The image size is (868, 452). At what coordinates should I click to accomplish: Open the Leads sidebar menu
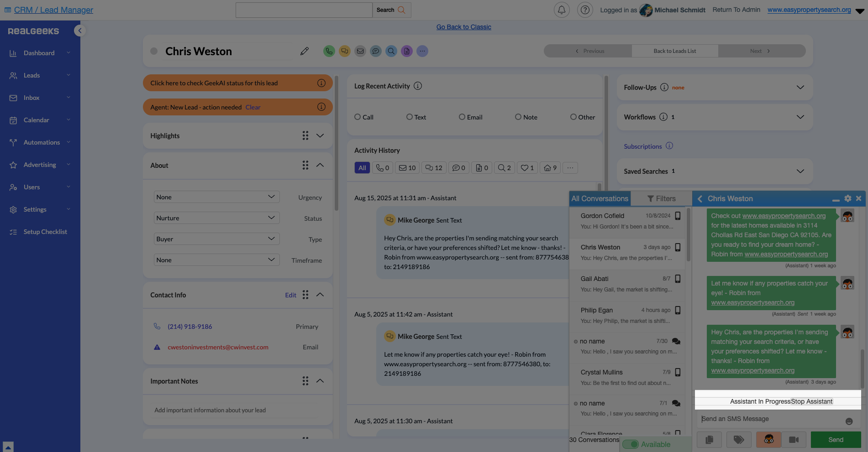pos(40,75)
